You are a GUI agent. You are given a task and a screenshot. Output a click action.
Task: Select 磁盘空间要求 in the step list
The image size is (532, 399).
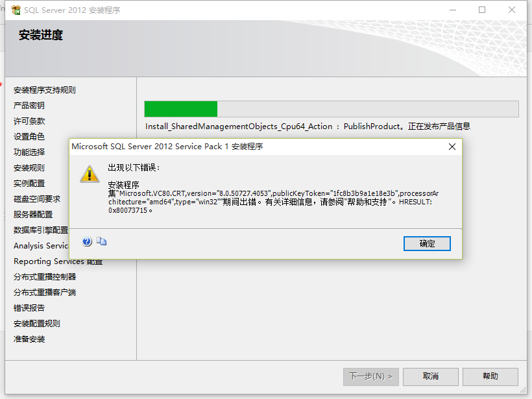coord(37,199)
